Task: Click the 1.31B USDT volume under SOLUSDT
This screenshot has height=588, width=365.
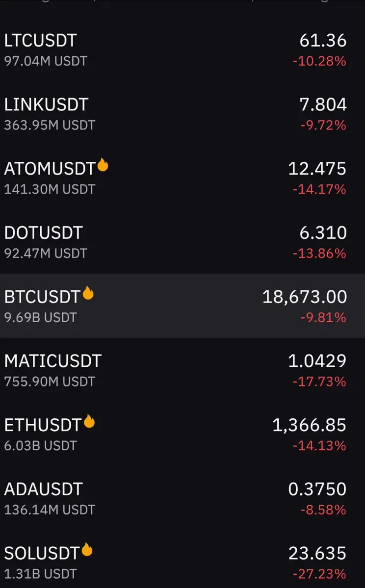Action: 41,574
